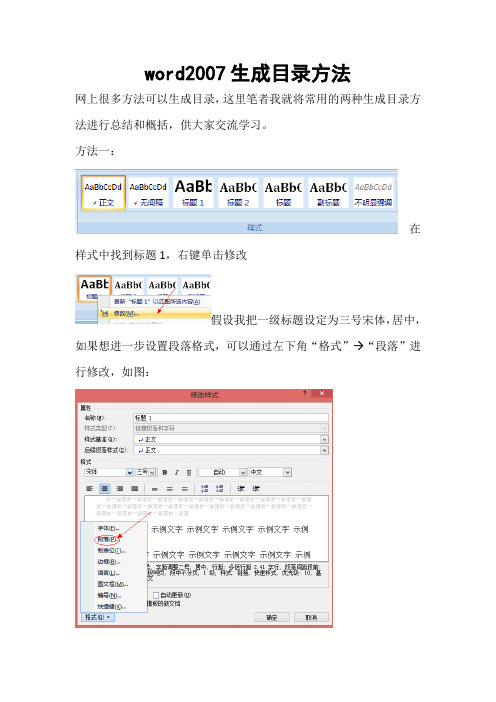496x702 pixels.
Task: Increase indent in the modify-style dialog
Action: 256,488
